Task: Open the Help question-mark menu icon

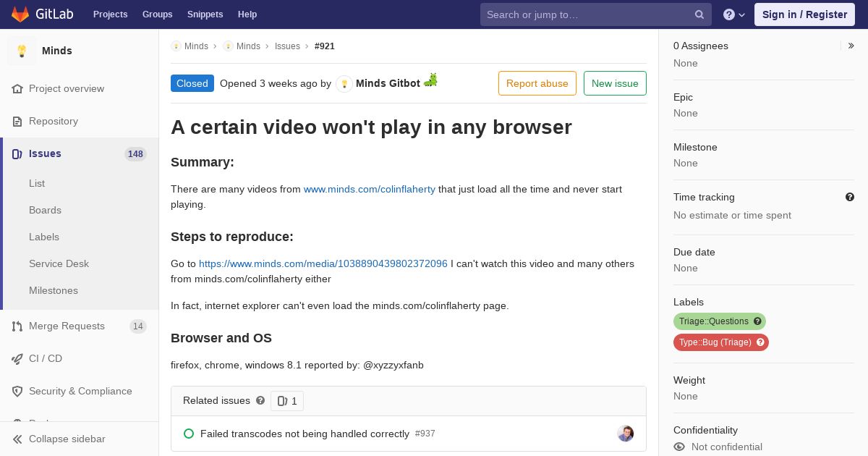Action: [x=729, y=14]
